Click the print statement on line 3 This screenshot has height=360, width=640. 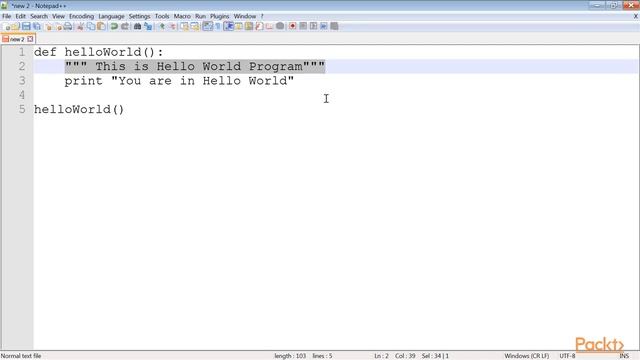(x=179, y=81)
